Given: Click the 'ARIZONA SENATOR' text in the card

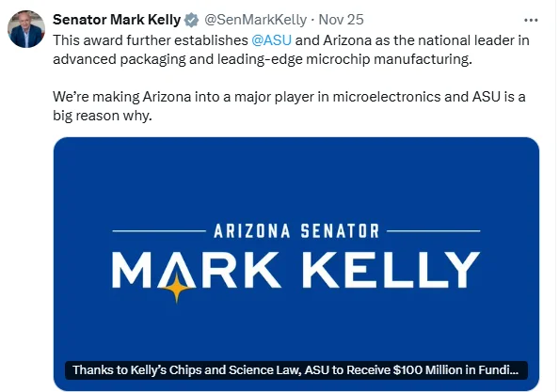Looking at the screenshot, I should coord(296,230).
